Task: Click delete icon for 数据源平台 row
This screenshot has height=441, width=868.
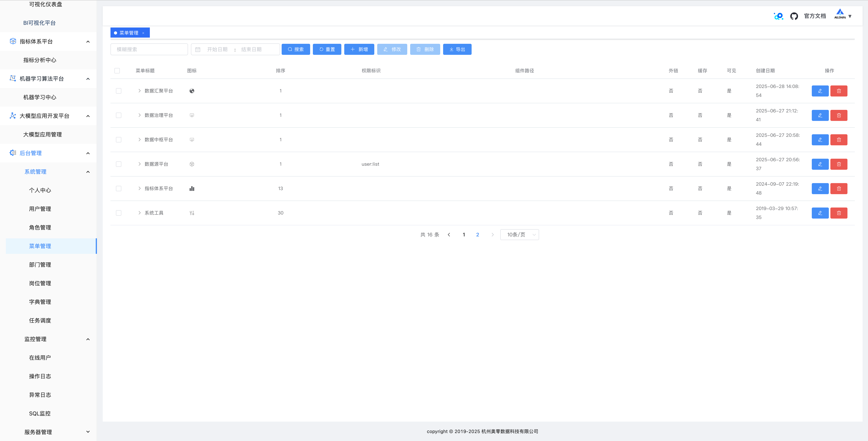Action: click(839, 164)
